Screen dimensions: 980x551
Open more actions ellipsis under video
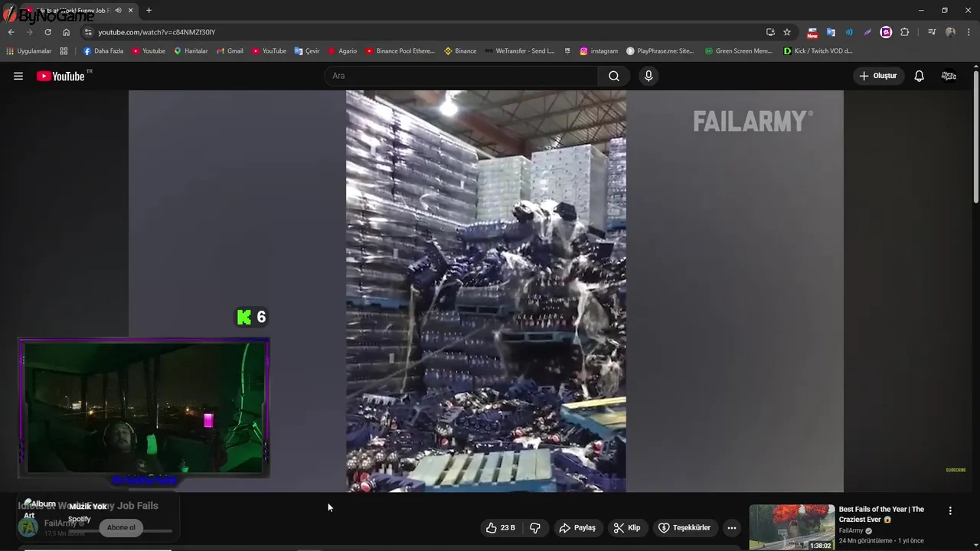tap(732, 528)
